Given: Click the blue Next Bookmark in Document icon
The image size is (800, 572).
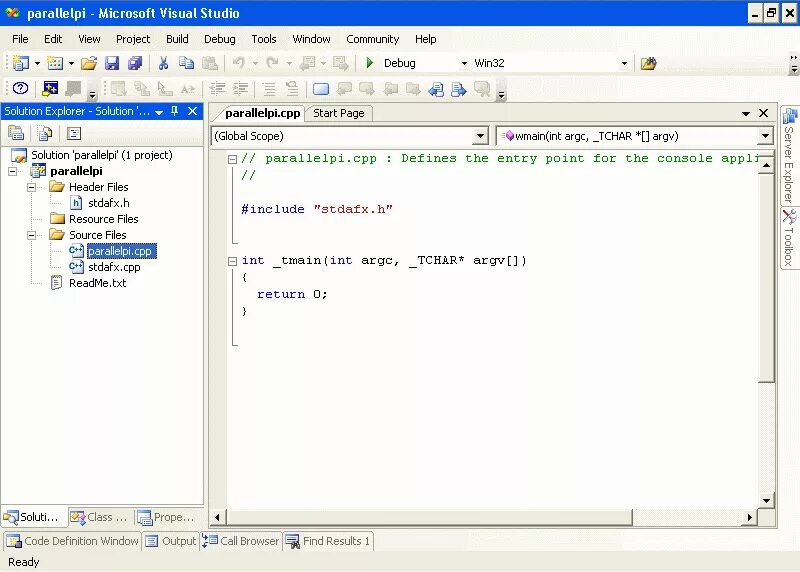Looking at the screenshot, I should point(459,89).
